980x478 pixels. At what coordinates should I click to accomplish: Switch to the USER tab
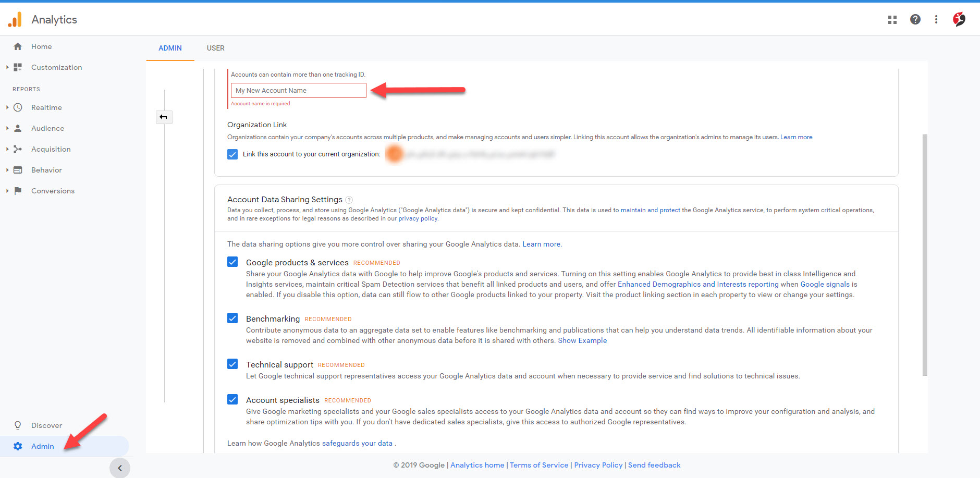click(215, 48)
